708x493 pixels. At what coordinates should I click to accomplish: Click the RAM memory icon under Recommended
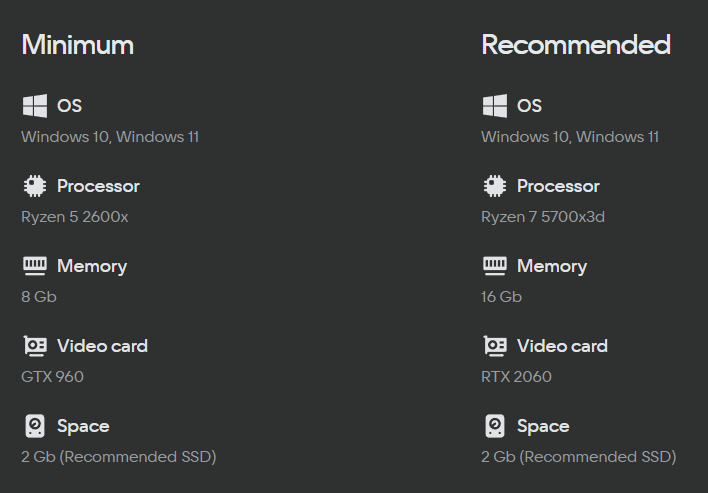click(495, 266)
